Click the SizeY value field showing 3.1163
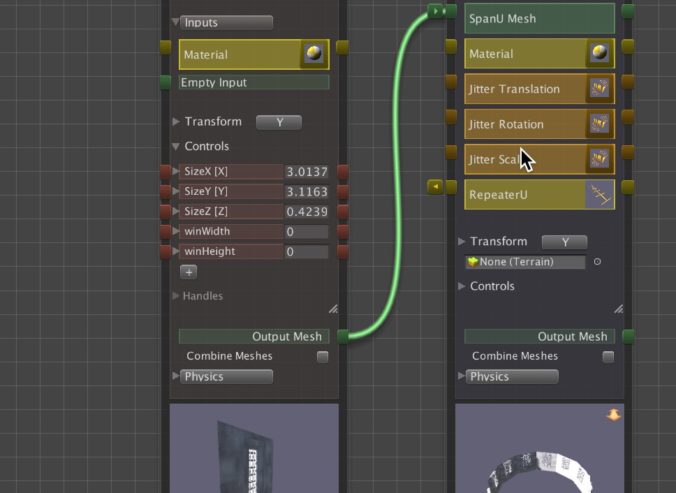 coord(306,192)
